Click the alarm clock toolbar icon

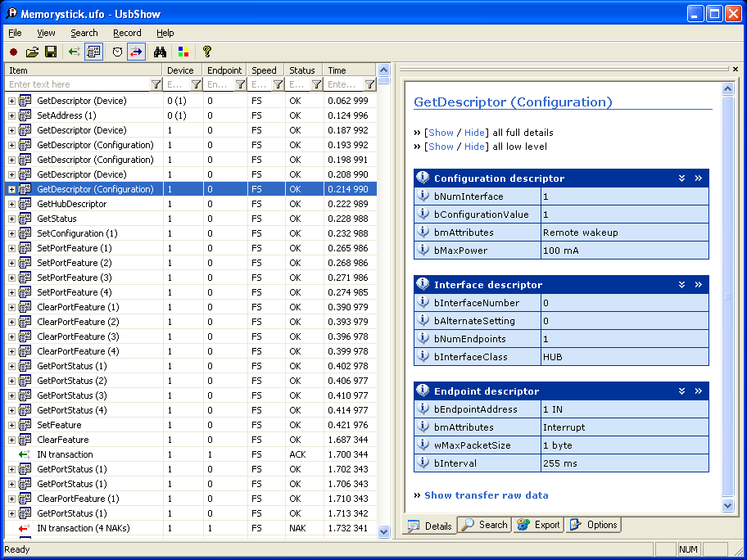pyautogui.click(x=118, y=52)
